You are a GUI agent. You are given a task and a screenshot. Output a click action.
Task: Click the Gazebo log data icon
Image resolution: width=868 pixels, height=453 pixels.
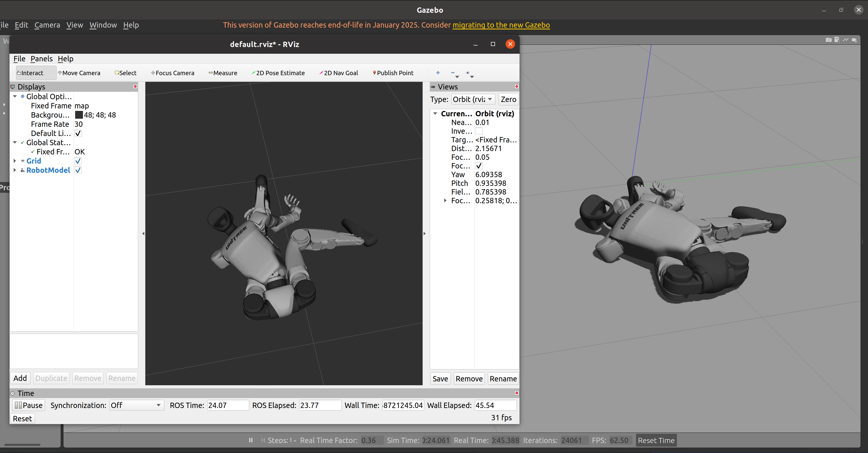[x=837, y=40]
